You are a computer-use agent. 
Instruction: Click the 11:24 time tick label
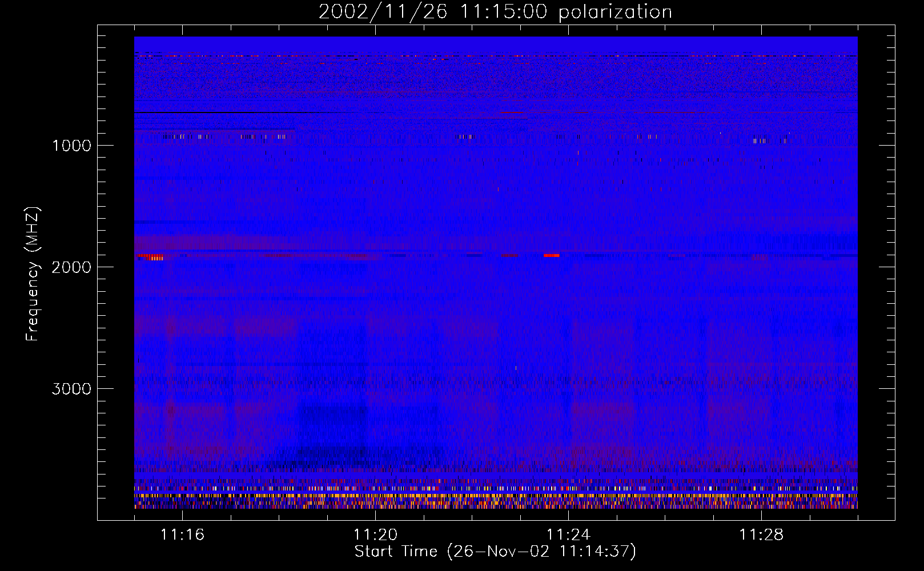[568, 534]
